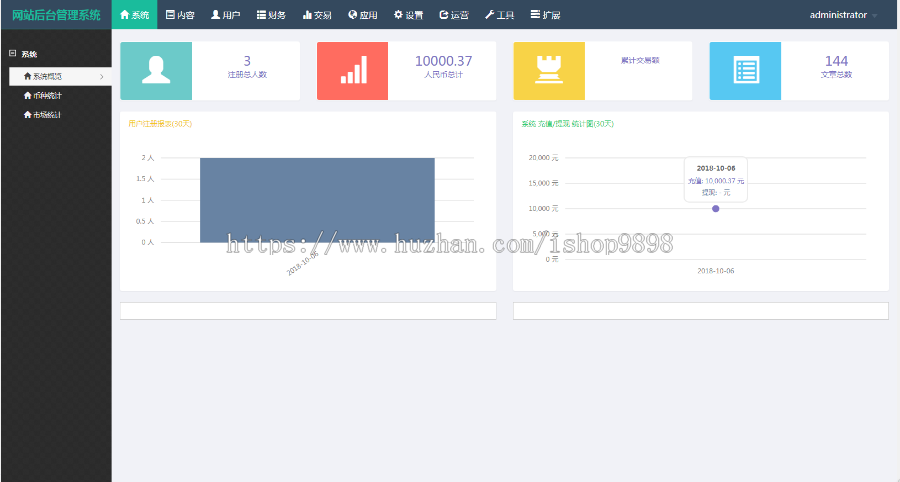Viewport: 900px width, 482px height.
Task: Click the 20,000 元 axis label
Action: pyautogui.click(x=543, y=158)
